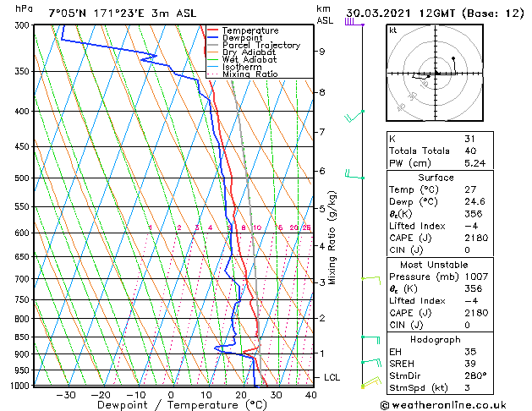Click the StmDir value 280°
This screenshot has height=411, width=532.
(x=475, y=376)
